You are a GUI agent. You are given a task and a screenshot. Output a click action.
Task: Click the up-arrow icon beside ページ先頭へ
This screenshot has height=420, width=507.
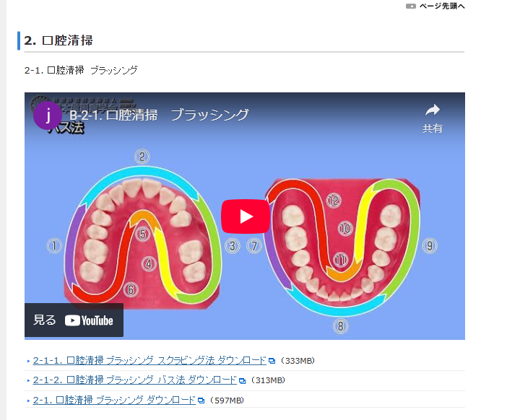[x=411, y=6]
